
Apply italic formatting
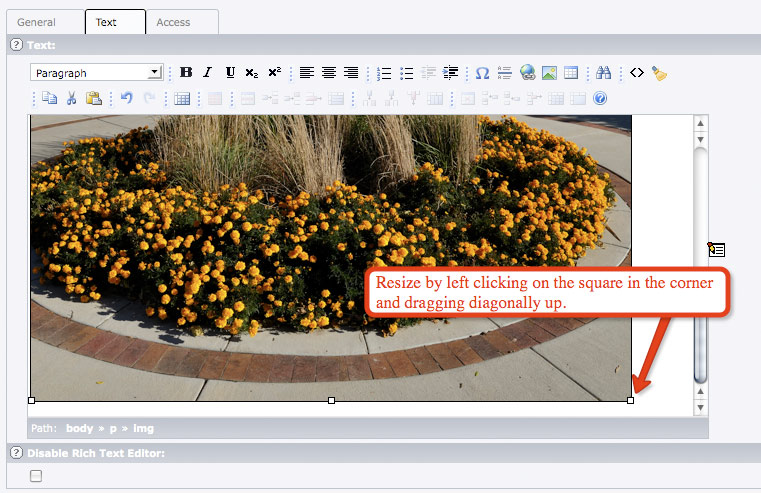(x=208, y=73)
